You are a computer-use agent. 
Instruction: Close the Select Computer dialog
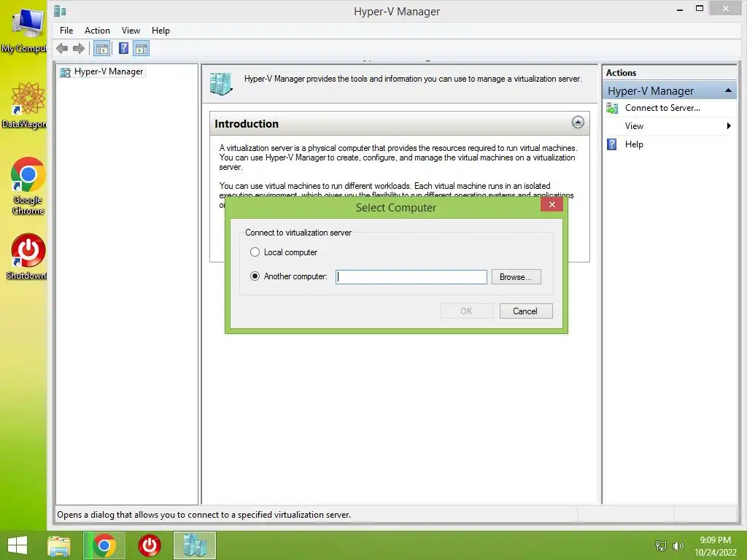point(551,205)
